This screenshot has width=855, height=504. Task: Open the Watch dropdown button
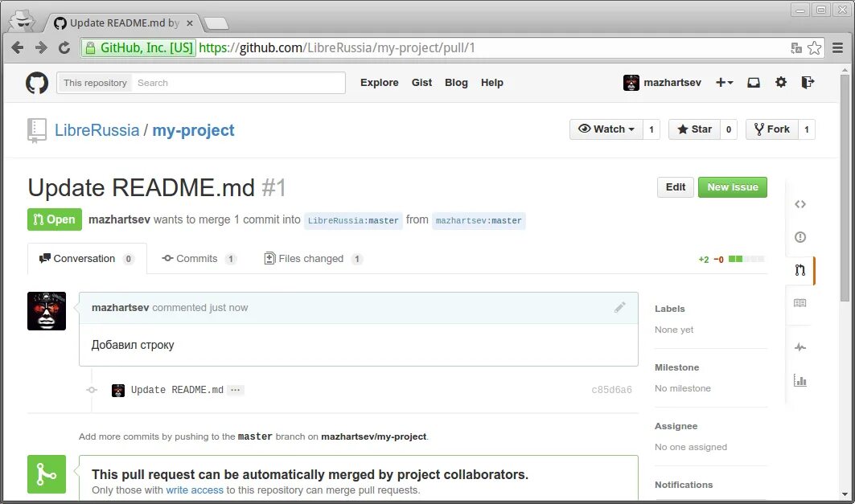[606, 129]
